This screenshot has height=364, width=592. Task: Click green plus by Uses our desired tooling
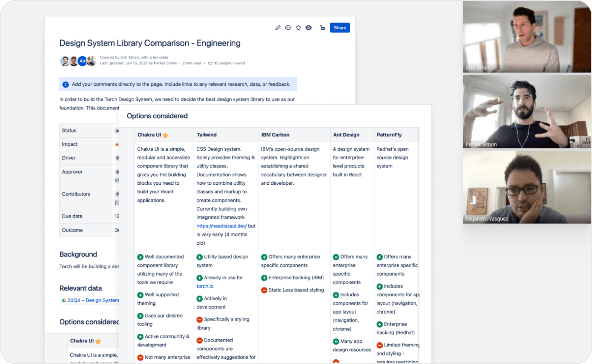[x=140, y=316]
